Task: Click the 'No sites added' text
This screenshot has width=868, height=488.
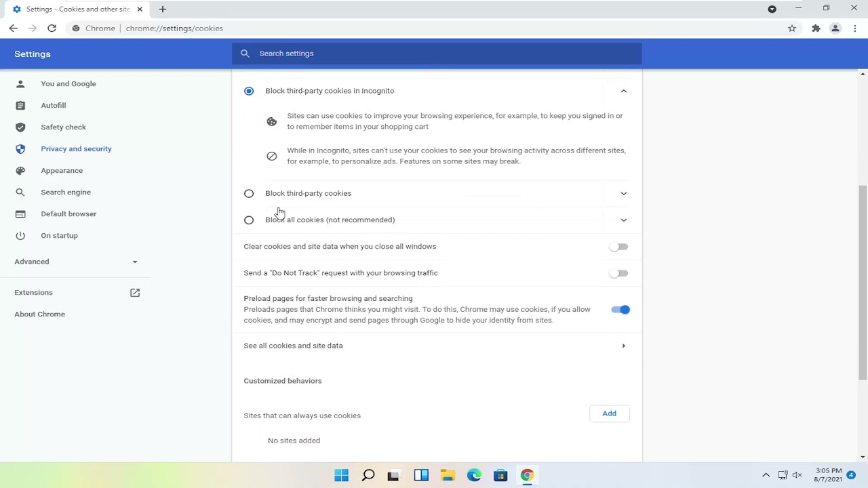Action: 294,441
